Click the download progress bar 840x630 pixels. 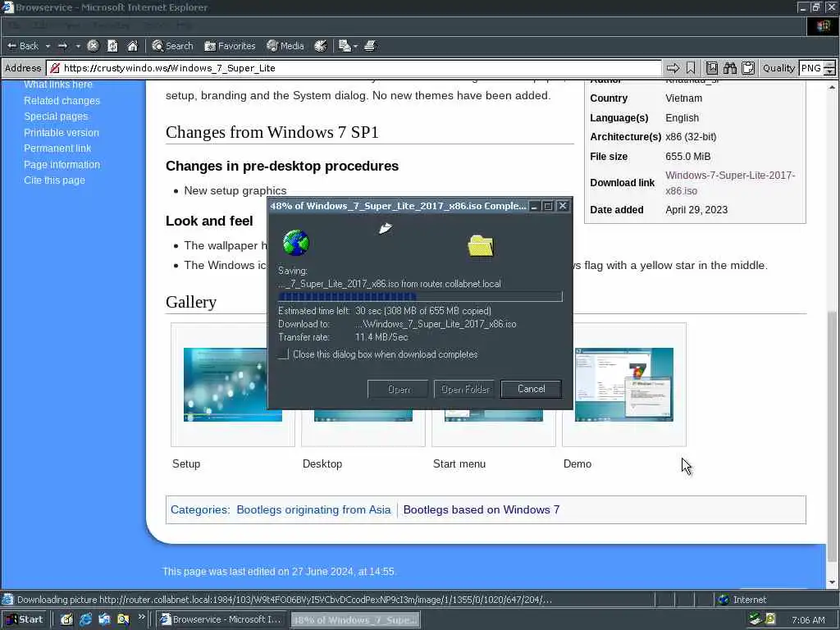420,296
